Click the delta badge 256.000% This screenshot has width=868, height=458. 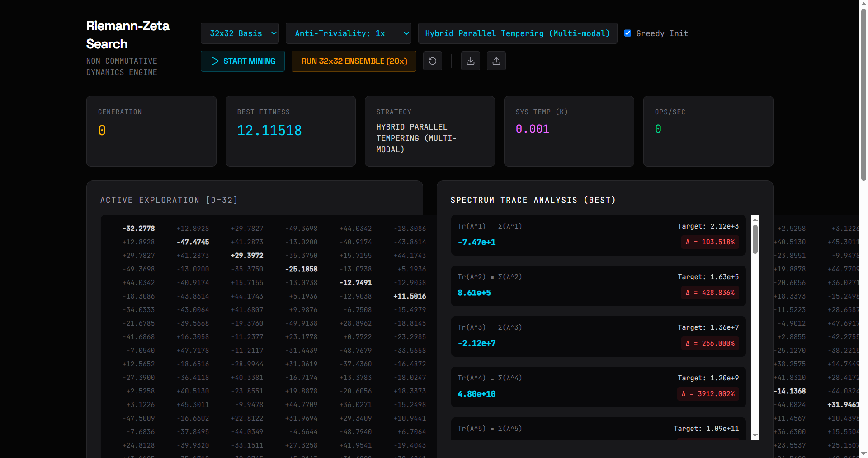click(x=710, y=343)
